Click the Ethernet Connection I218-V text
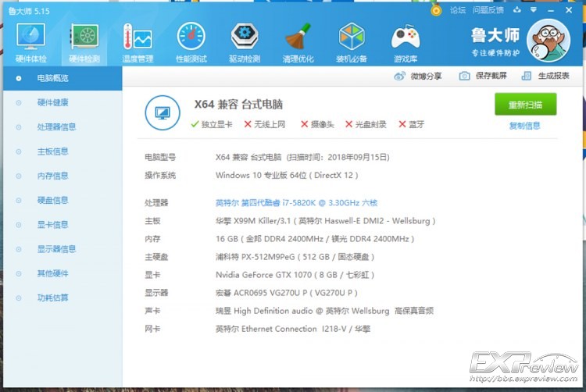Image resolution: width=586 pixels, height=392 pixels. click(293, 329)
